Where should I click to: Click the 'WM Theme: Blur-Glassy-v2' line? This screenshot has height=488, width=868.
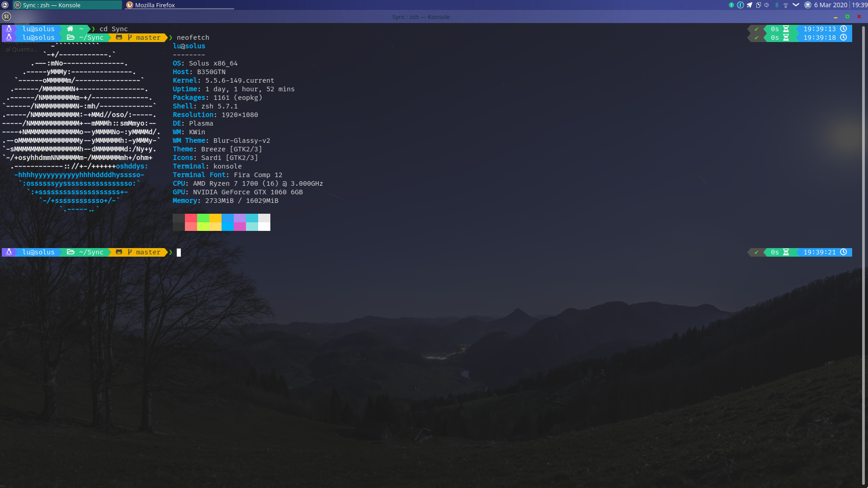point(222,141)
